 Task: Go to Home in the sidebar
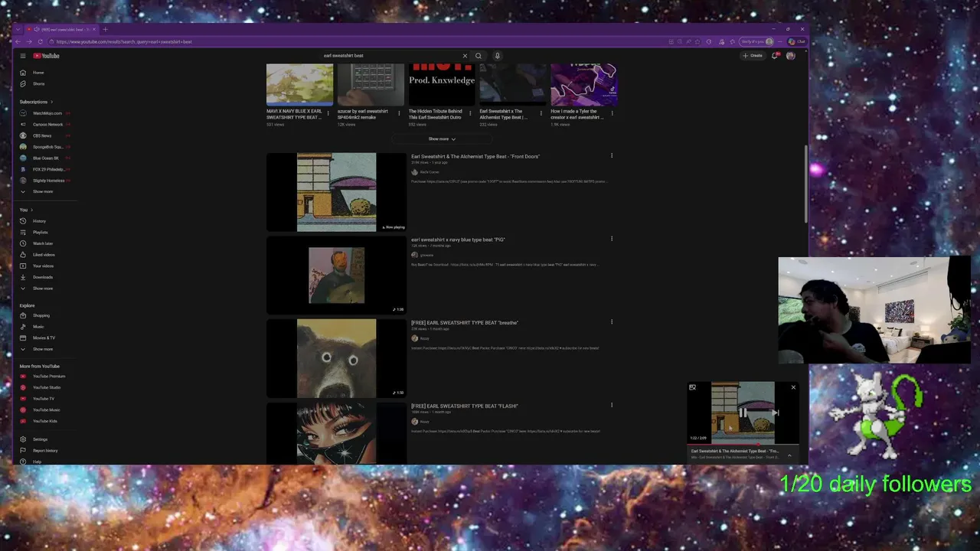coord(38,73)
